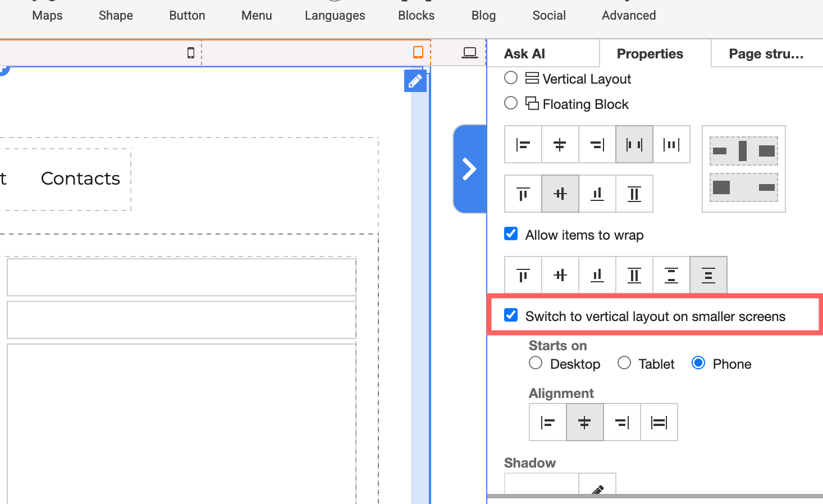Image resolution: width=823 pixels, height=504 pixels.
Task: Click the first empty form input field
Action: (181, 277)
